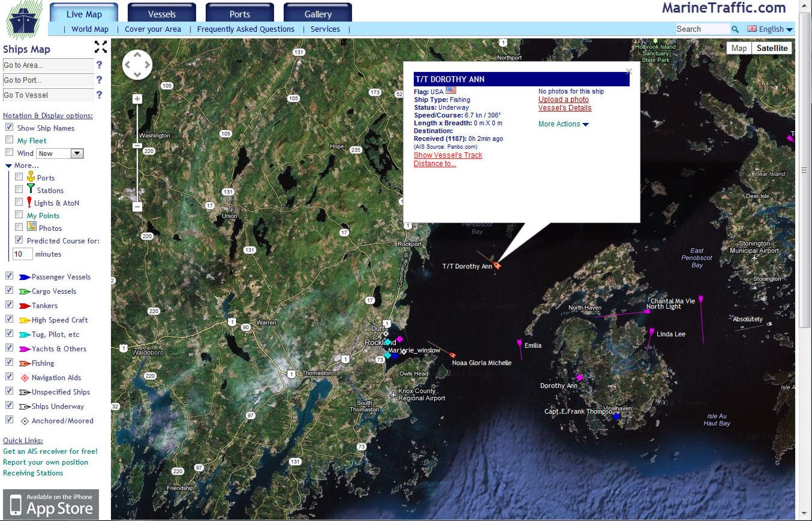
Task: Click the Go To Vessel input field
Action: (48, 95)
